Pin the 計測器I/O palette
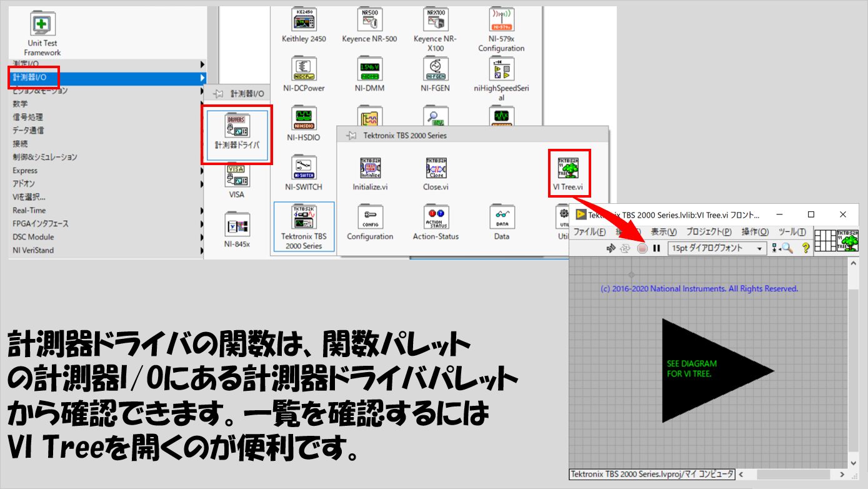 (218, 94)
